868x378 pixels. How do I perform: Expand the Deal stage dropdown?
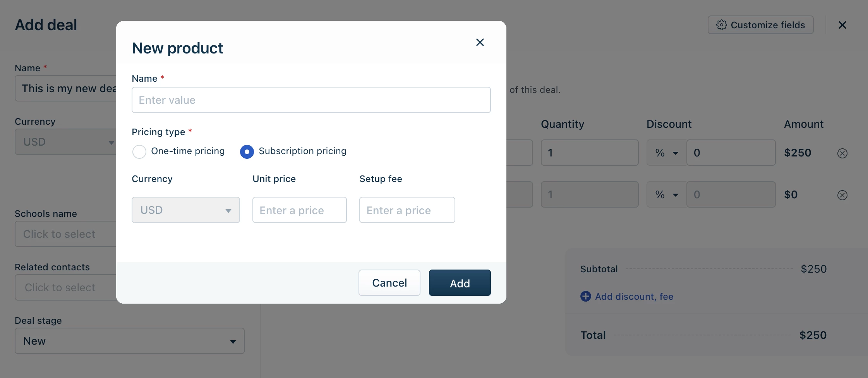tap(129, 341)
